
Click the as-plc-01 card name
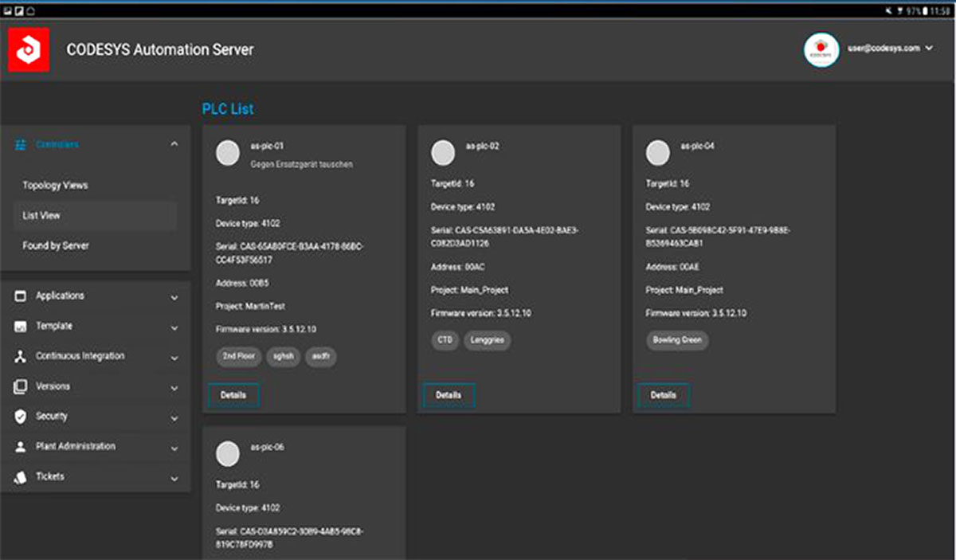[267, 147]
